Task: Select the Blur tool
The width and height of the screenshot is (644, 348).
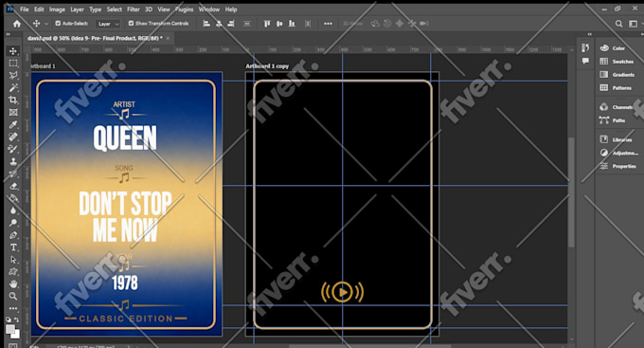Action: pos(13,211)
